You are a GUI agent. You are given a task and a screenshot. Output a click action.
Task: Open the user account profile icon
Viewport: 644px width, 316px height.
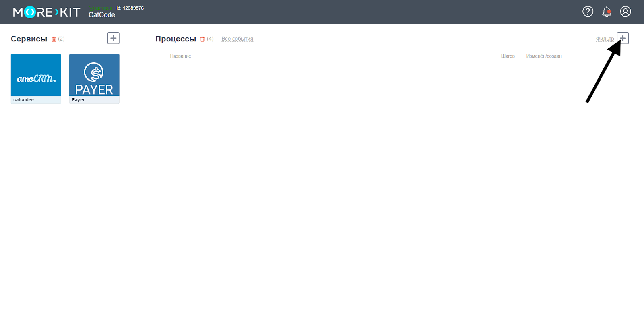(625, 12)
